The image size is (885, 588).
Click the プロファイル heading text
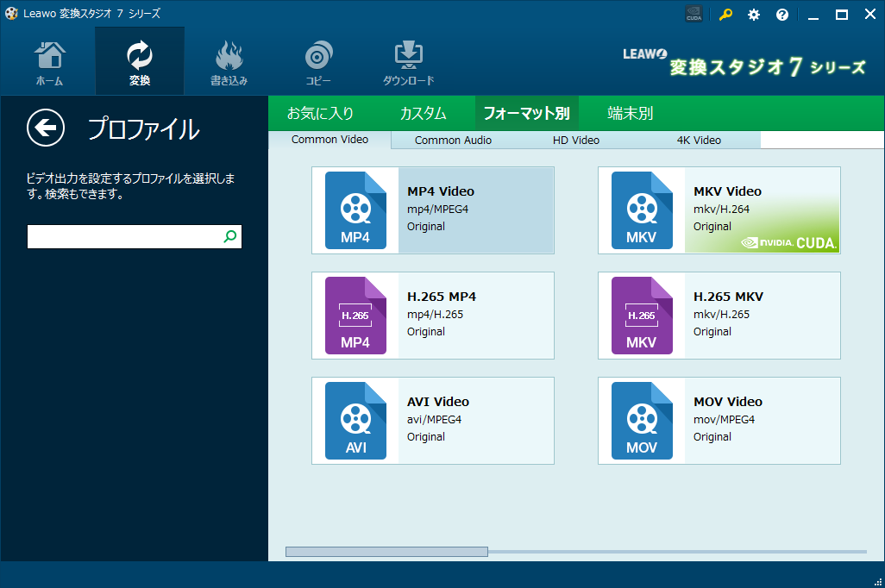click(143, 128)
